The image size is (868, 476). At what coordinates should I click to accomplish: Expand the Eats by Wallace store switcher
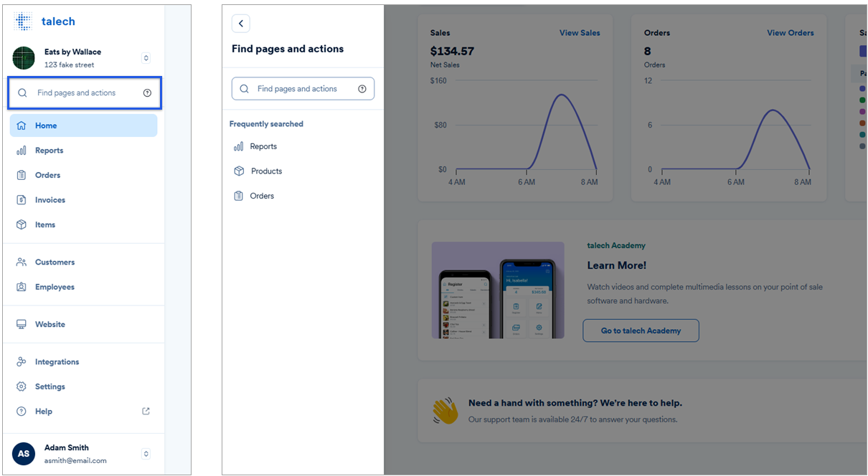tap(146, 58)
